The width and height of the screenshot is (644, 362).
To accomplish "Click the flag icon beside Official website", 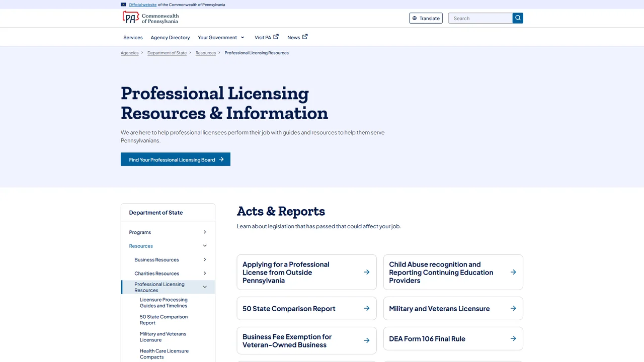I will pos(123,5).
